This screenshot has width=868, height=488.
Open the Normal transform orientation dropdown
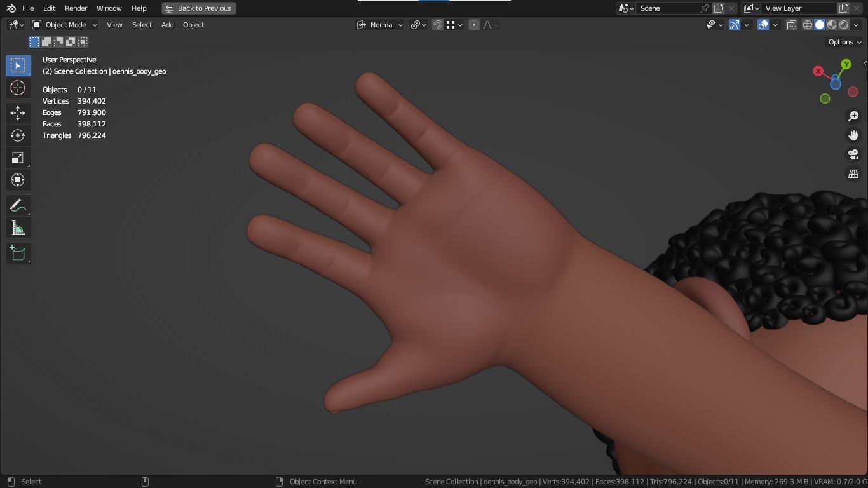[x=379, y=25]
